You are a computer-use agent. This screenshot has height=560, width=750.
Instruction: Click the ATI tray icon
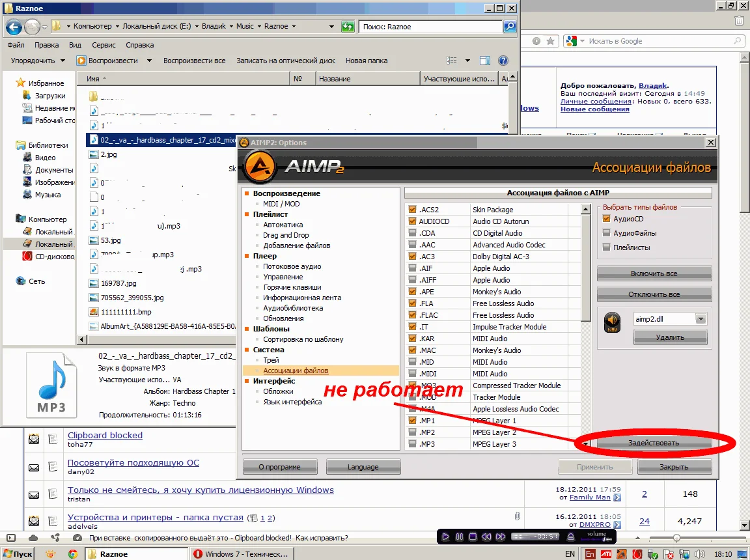(606, 553)
